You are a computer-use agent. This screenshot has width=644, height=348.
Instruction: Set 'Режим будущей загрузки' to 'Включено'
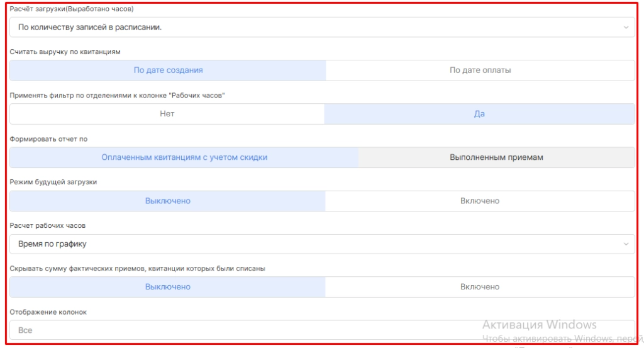click(480, 201)
